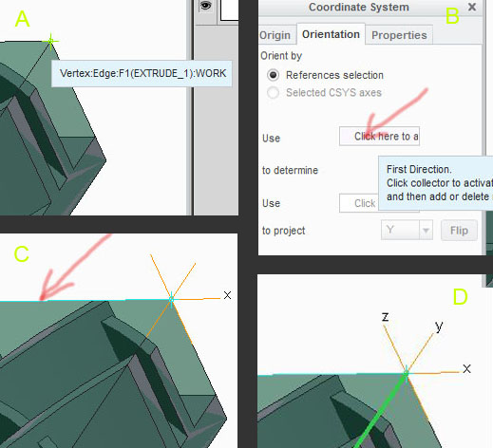Viewport: 493px width, 448px height.
Task: Expand the Y axis dropdown arrow
Action: click(426, 230)
